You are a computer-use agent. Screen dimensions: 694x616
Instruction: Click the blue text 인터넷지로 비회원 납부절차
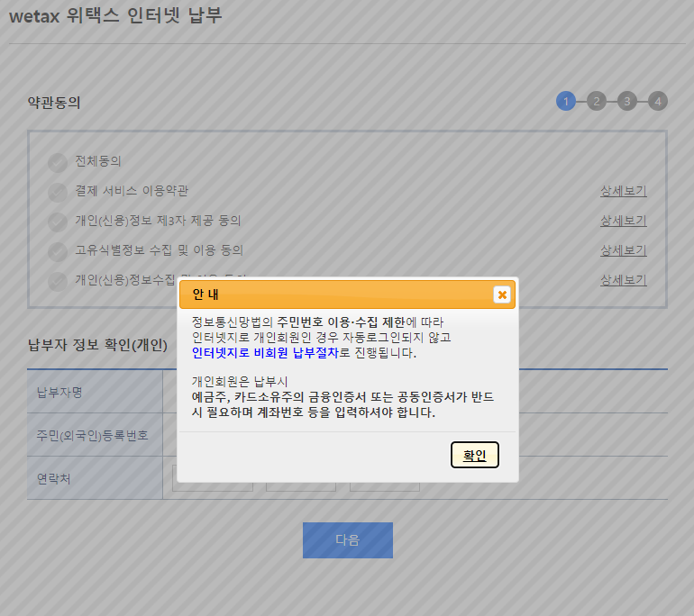pyautogui.click(x=265, y=353)
